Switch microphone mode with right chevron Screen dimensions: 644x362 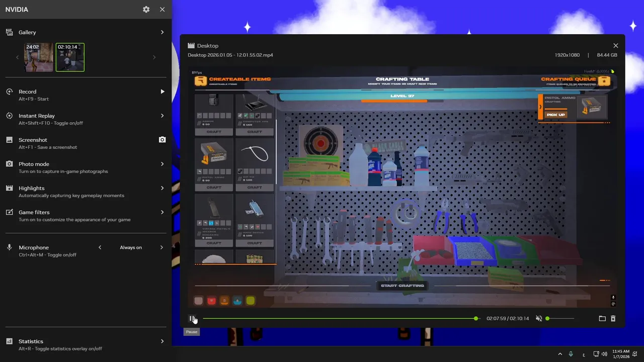click(162, 247)
